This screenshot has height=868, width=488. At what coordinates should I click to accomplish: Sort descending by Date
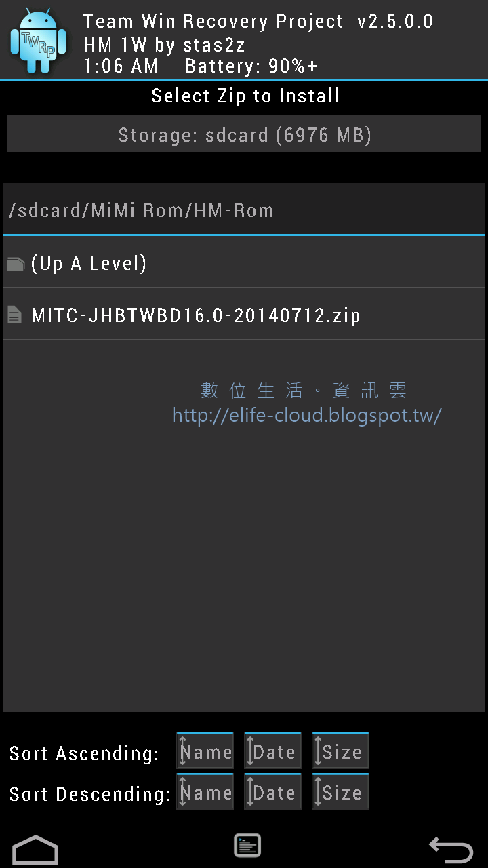tap(273, 791)
